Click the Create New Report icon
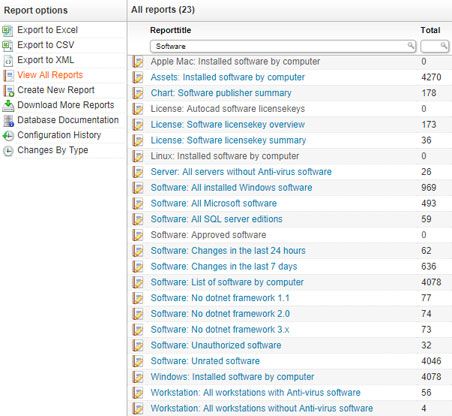 tap(9, 90)
